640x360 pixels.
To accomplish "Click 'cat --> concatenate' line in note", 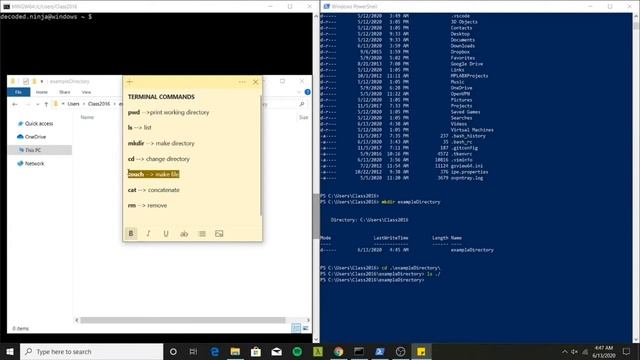I will click(x=153, y=190).
